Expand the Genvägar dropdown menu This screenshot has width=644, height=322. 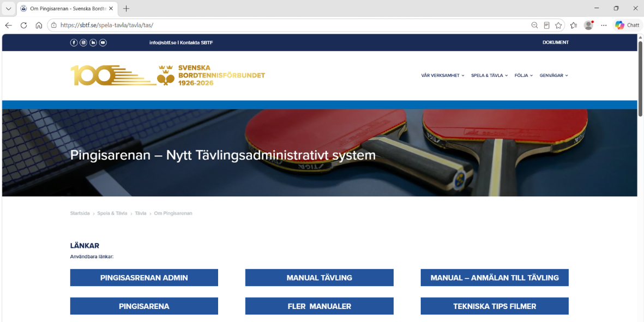tap(553, 76)
